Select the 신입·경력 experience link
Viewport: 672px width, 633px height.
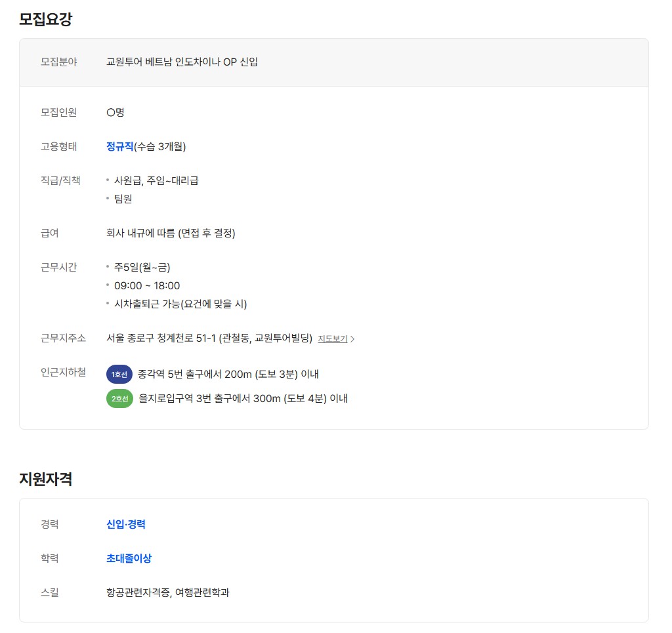[x=125, y=524]
